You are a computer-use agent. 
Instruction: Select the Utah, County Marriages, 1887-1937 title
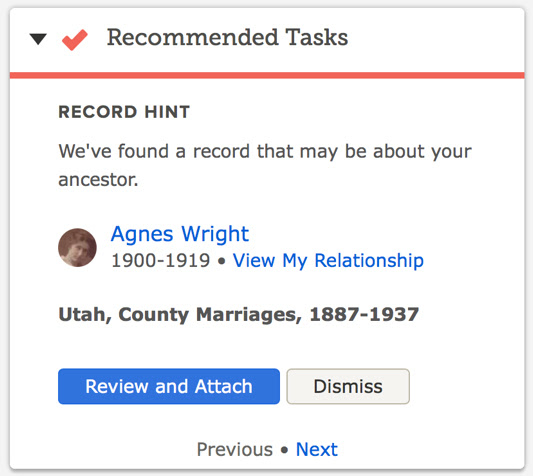tap(238, 314)
